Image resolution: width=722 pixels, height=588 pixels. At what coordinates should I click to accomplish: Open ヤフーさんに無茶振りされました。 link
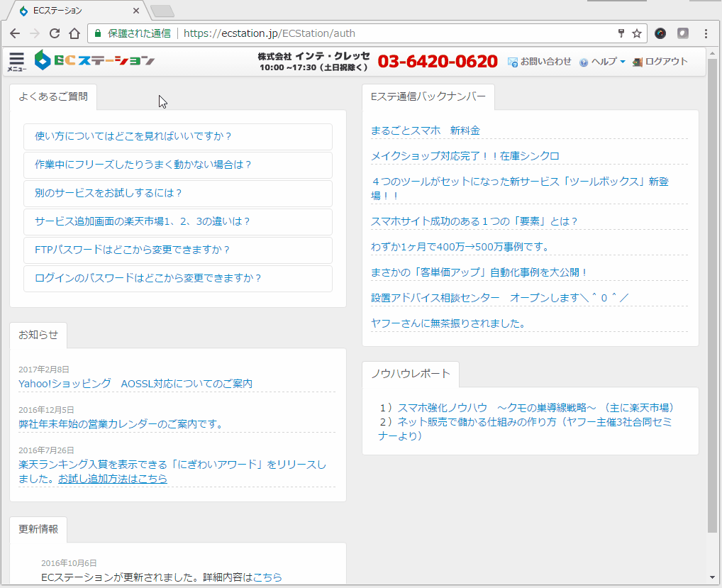448,323
